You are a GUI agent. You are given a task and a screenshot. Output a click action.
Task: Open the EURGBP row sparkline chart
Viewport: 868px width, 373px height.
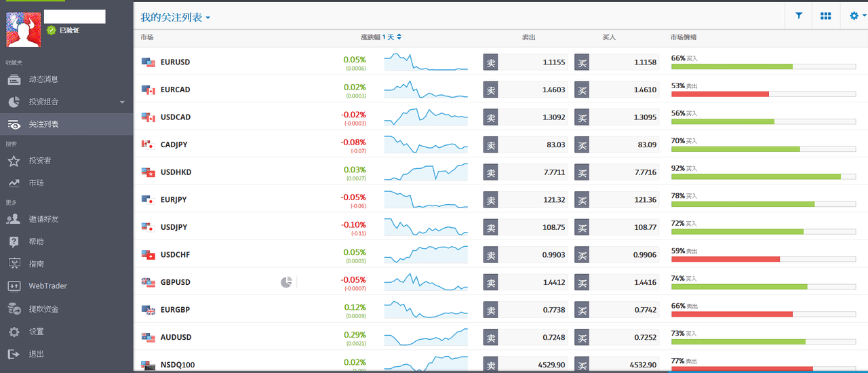click(x=426, y=310)
